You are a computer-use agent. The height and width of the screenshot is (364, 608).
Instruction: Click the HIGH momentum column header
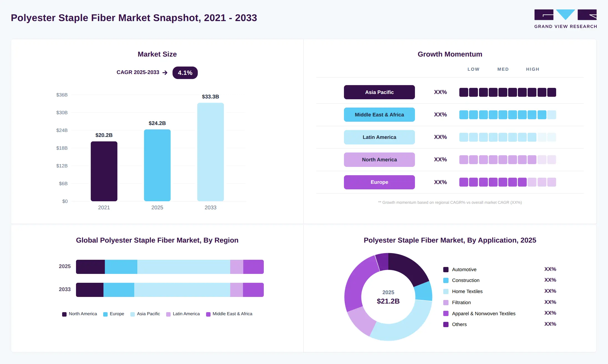tap(533, 69)
